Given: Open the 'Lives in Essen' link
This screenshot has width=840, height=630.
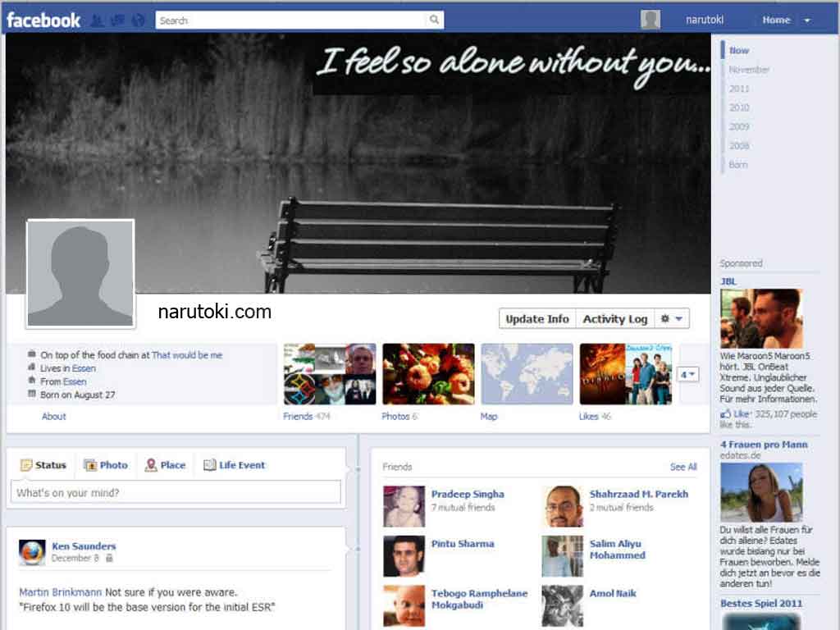Looking at the screenshot, I should (84, 368).
